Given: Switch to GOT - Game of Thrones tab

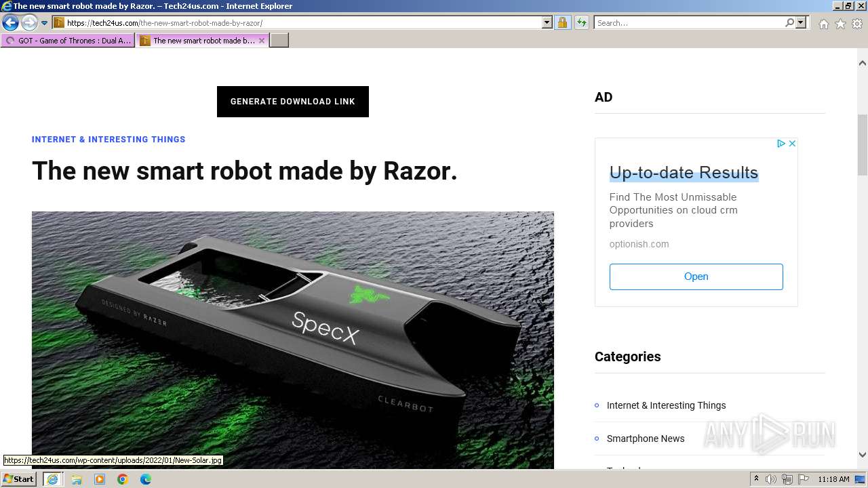Looking at the screenshot, I should click(x=68, y=41).
